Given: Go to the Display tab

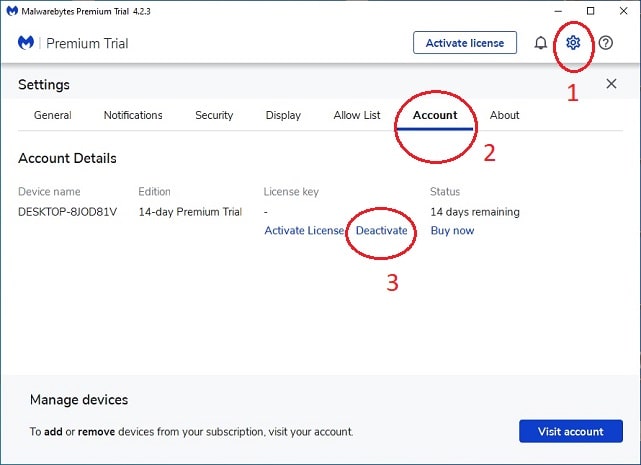Looking at the screenshot, I should click(x=283, y=115).
